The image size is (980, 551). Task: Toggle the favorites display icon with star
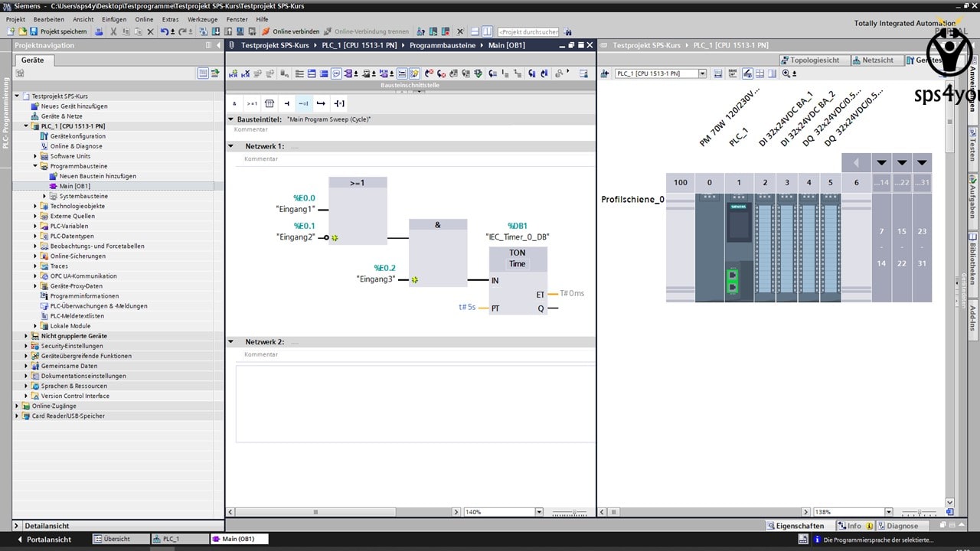pos(413,73)
